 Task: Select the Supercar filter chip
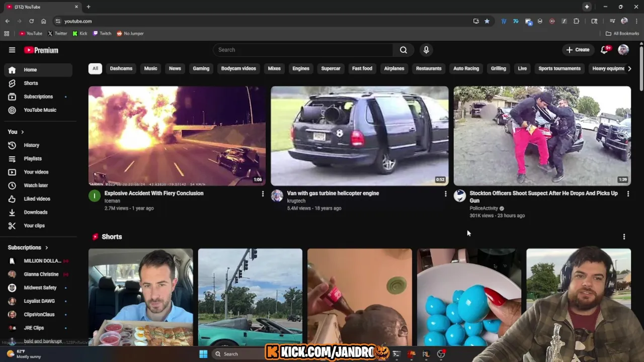tap(331, 68)
